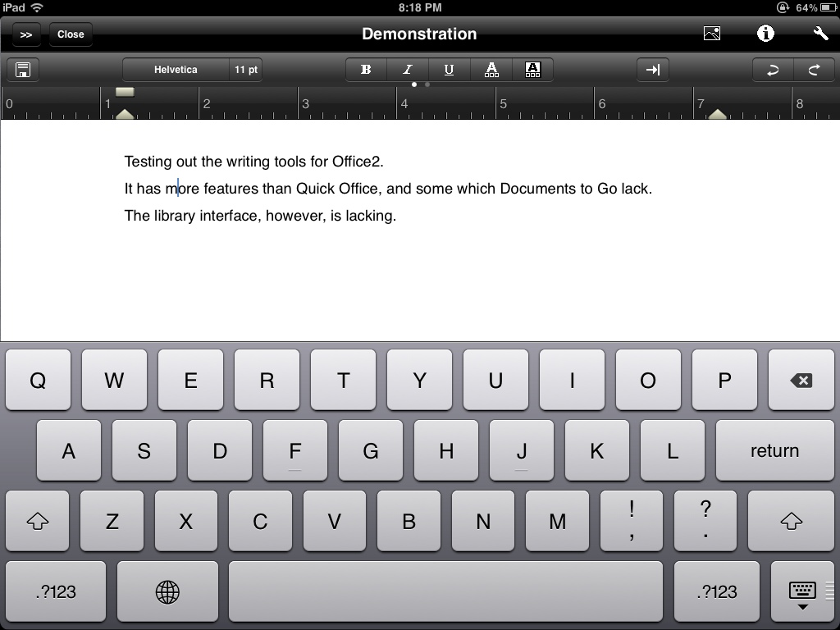The width and height of the screenshot is (840, 630).
Task: Open the 11 pt font size picker
Action: 246,71
